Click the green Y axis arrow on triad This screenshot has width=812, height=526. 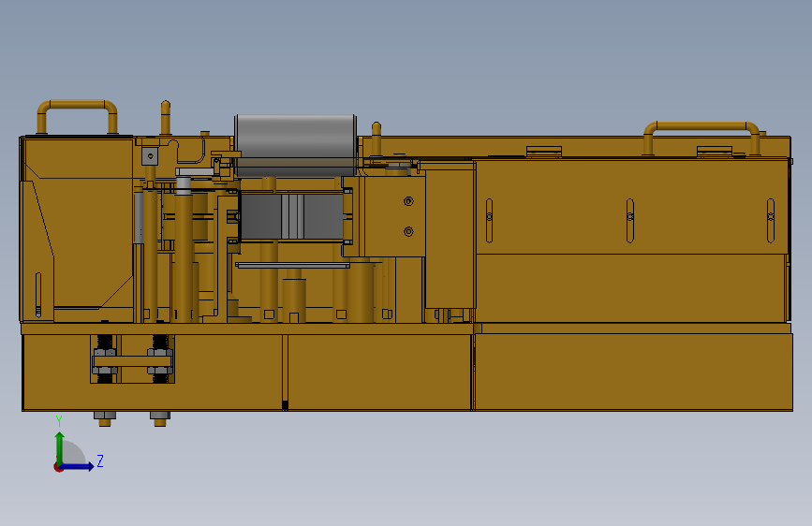pyautogui.click(x=60, y=447)
